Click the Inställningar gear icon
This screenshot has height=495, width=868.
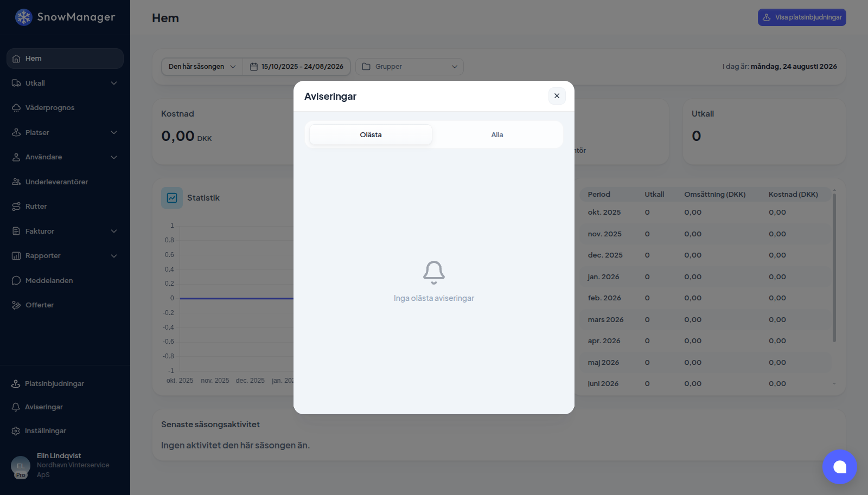pyautogui.click(x=16, y=431)
